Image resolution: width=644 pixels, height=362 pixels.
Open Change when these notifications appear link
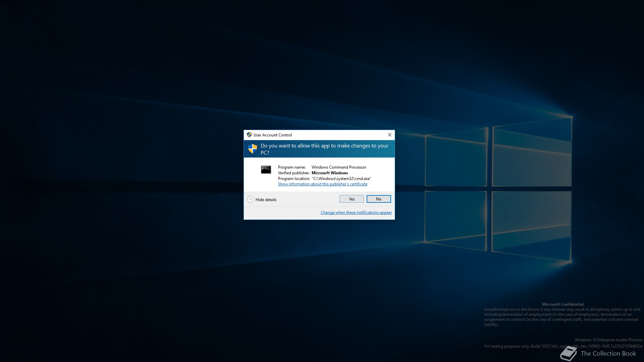[x=356, y=213]
